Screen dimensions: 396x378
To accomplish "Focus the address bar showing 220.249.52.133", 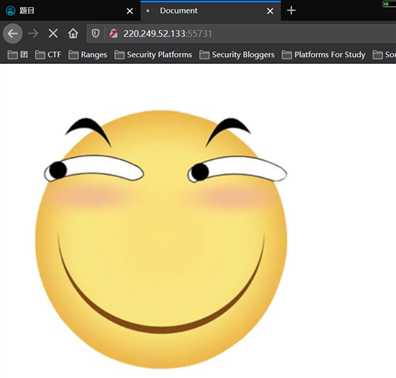I will (241, 33).
